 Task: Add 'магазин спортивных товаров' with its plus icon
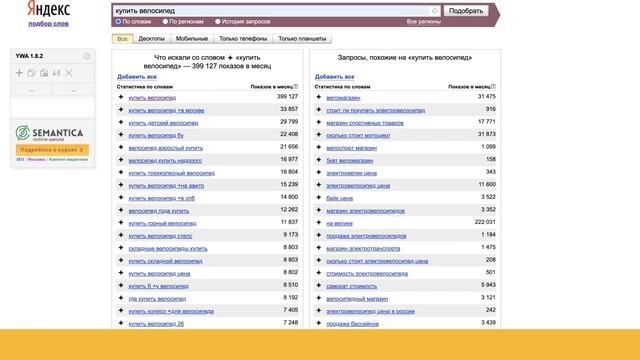319,122
